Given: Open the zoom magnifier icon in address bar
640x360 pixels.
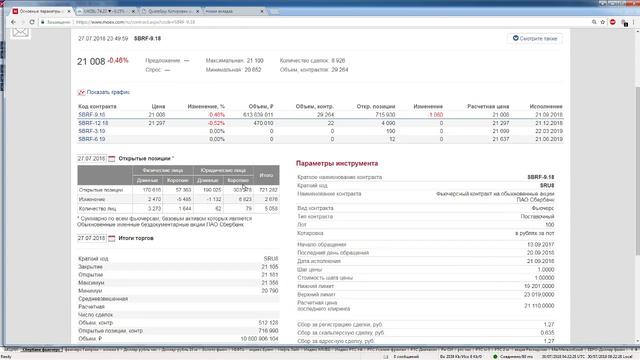Looking at the screenshot, I should point(594,22).
